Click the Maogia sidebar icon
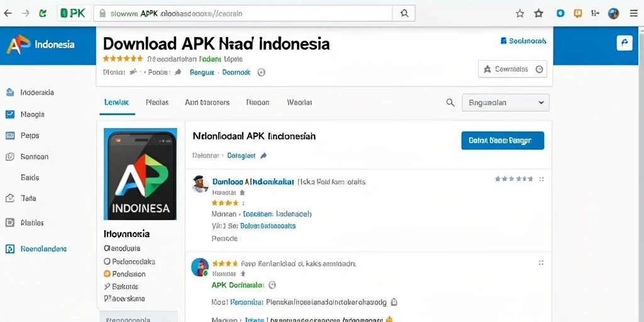Viewport: 644px width, 322px height. click(x=10, y=114)
